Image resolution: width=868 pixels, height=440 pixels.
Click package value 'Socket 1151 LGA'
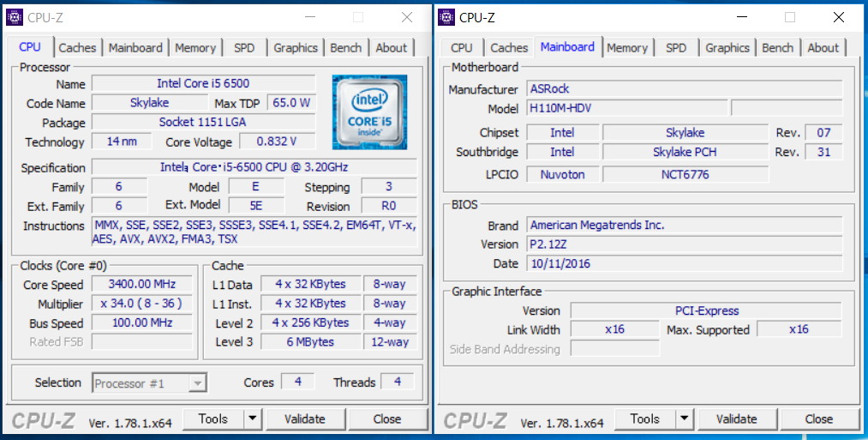[204, 122]
